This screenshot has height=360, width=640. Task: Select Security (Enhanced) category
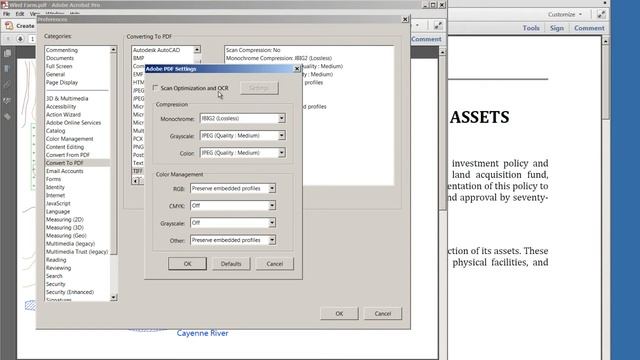tap(70, 292)
